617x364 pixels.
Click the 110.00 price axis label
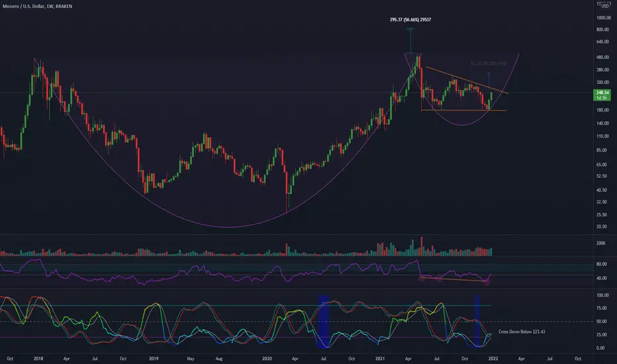[x=602, y=136]
